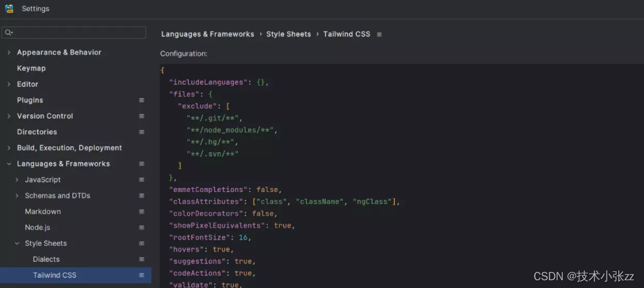This screenshot has height=288, width=644.
Task: Click project-level icon beside Languages & Frameworks
Action: [142, 164]
